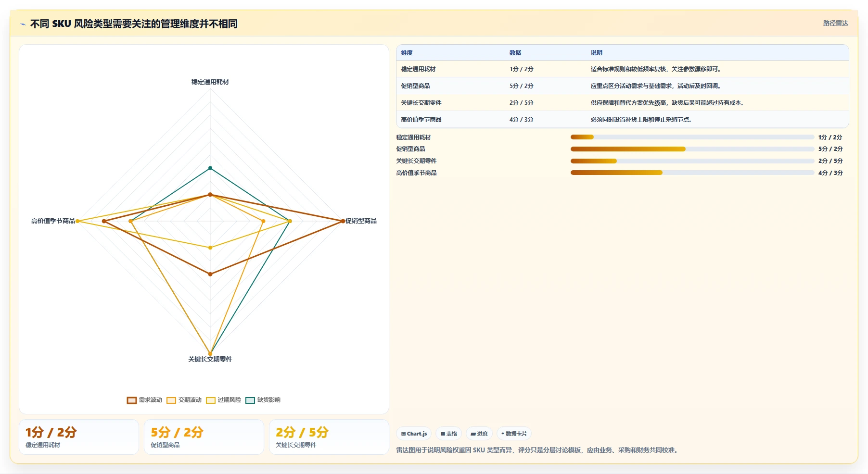Click the footer note about 雷达图

tap(538, 450)
